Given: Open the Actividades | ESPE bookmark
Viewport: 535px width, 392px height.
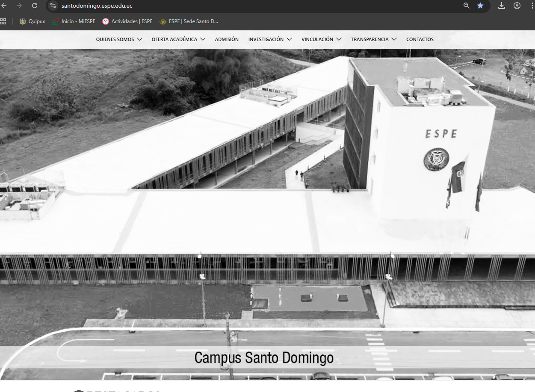Looking at the screenshot, I should 127,21.
